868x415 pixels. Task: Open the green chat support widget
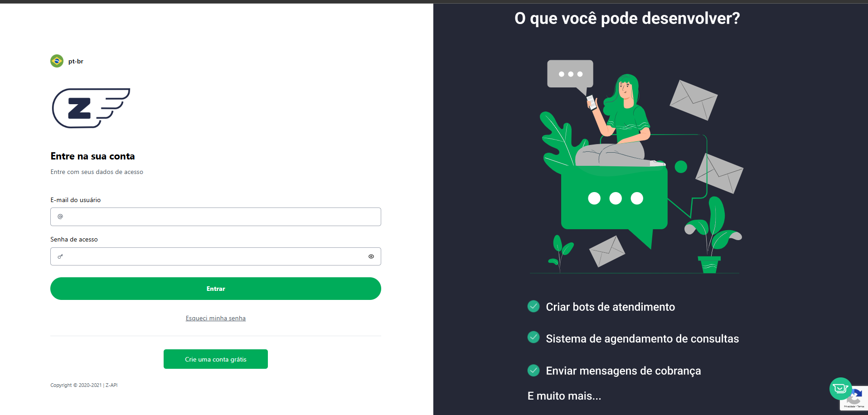tap(841, 388)
